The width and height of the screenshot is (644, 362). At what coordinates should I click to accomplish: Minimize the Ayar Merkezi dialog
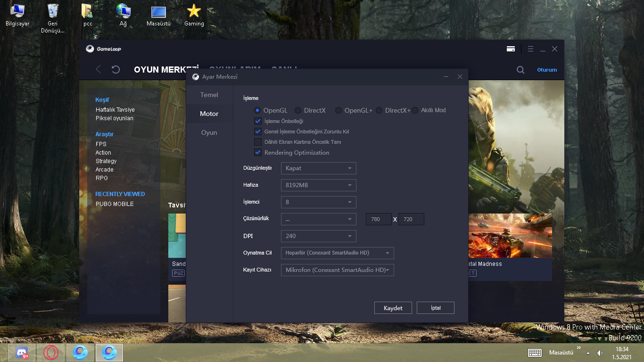click(446, 77)
